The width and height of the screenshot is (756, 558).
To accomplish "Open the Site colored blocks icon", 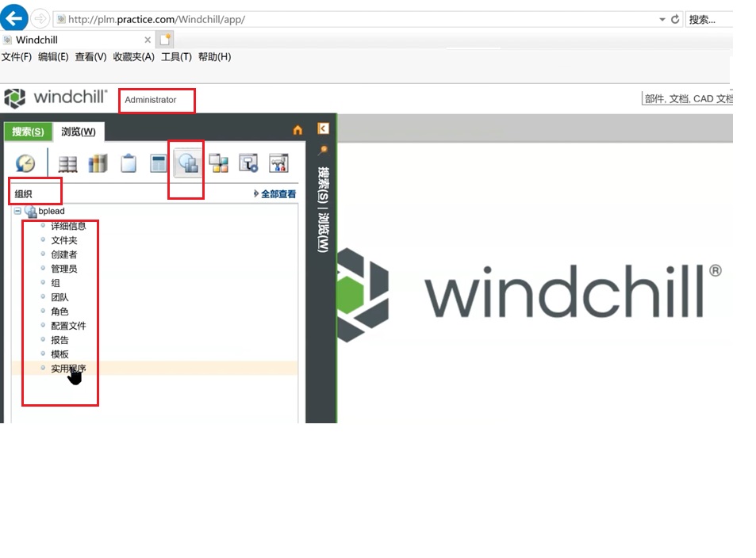I will point(219,164).
